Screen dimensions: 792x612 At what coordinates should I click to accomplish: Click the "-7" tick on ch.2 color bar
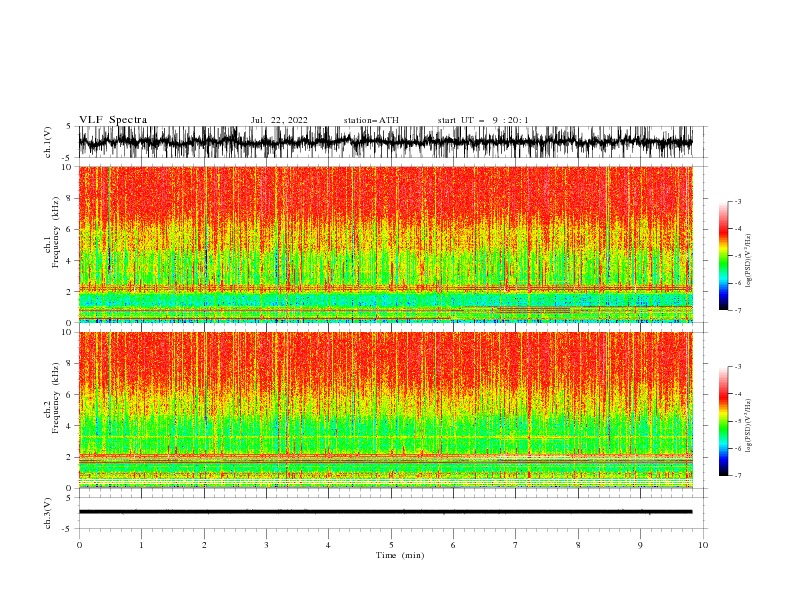click(737, 476)
